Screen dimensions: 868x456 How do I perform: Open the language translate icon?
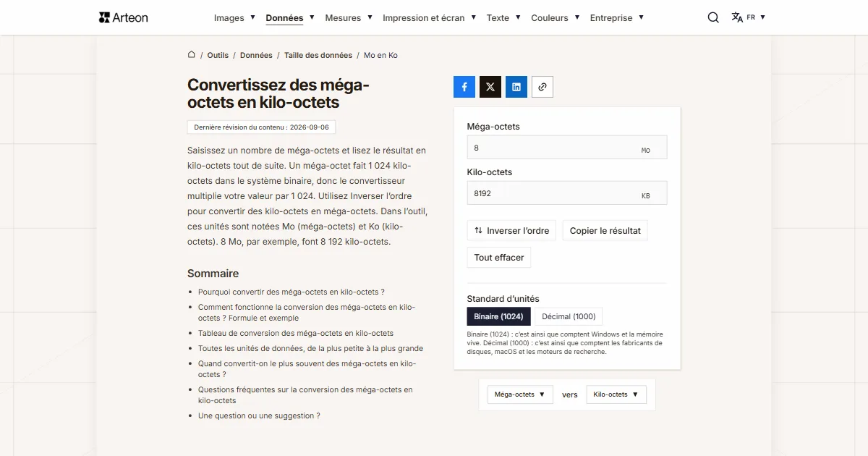tap(737, 17)
